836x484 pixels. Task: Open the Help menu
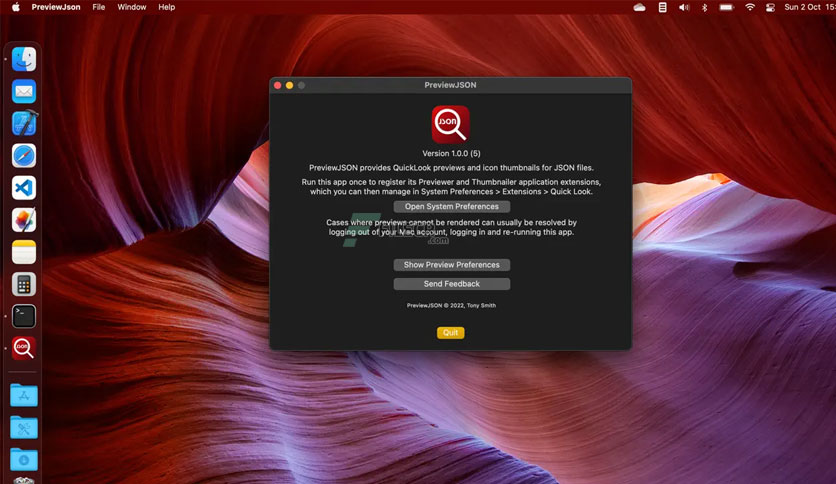click(x=166, y=7)
